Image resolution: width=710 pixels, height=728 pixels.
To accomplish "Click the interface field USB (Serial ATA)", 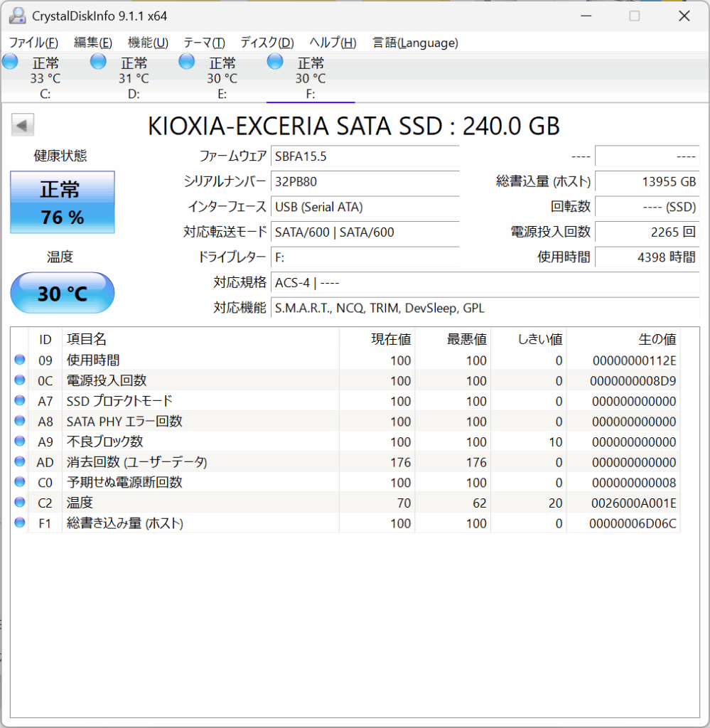I will pyautogui.click(x=365, y=207).
